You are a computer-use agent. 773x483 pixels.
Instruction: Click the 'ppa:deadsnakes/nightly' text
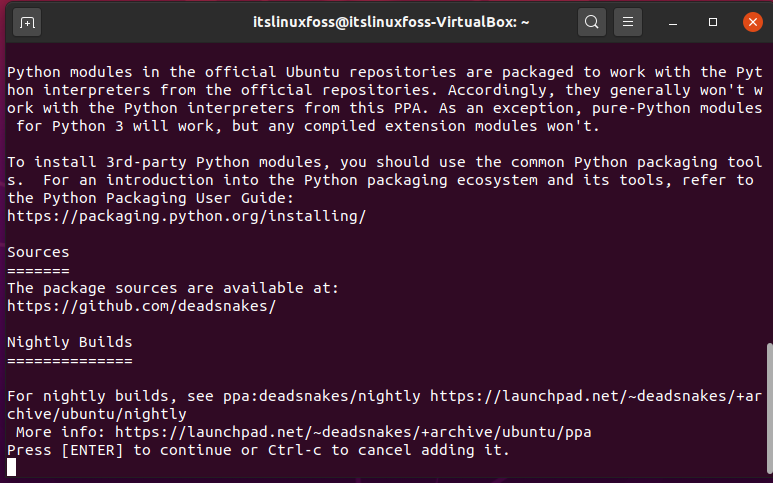(321, 396)
